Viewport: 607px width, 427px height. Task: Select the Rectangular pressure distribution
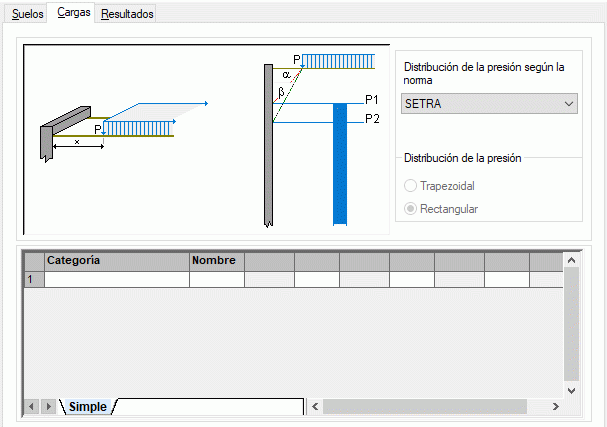coord(441,209)
